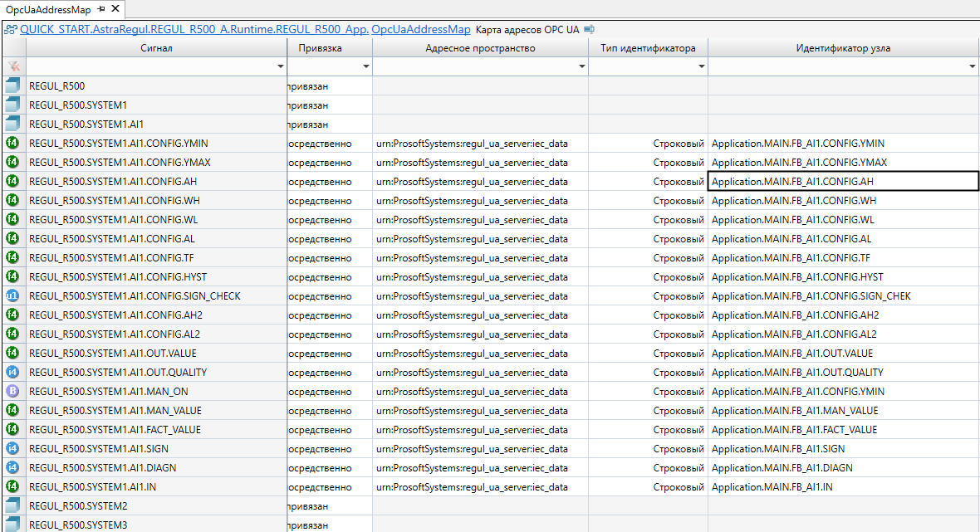The height and width of the screenshot is (532, 980).
Task: Click the Адресное пространство filter input field
Action: [x=473, y=66]
